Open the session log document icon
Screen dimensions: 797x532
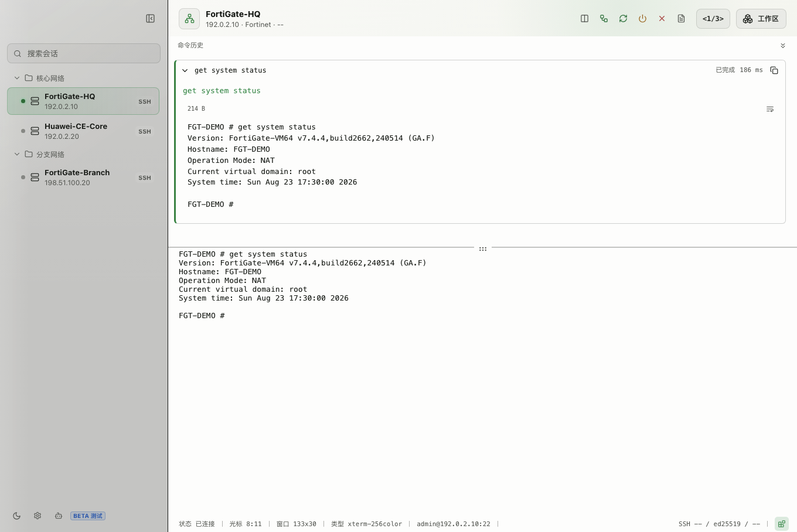pyautogui.click(x=681, y=19)
